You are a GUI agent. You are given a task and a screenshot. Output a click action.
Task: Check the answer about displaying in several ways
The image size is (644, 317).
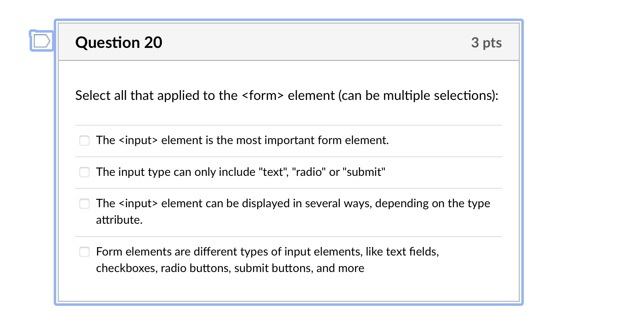(84, 203)
